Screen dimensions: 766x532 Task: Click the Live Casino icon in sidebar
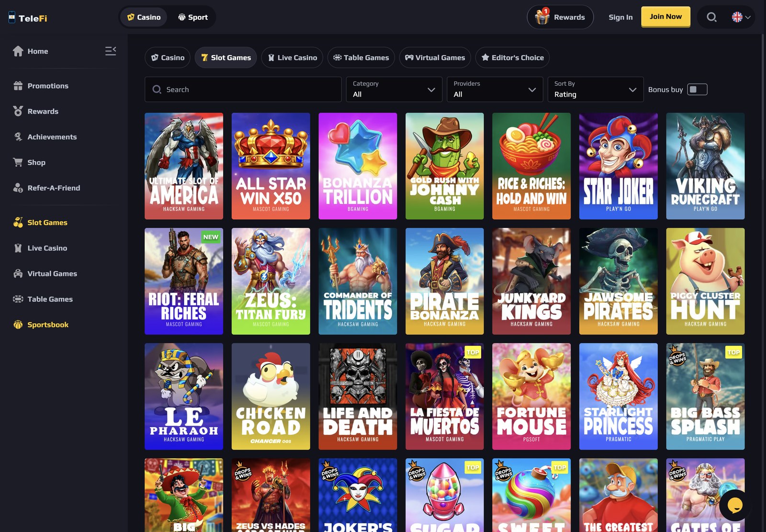(18, 248)
